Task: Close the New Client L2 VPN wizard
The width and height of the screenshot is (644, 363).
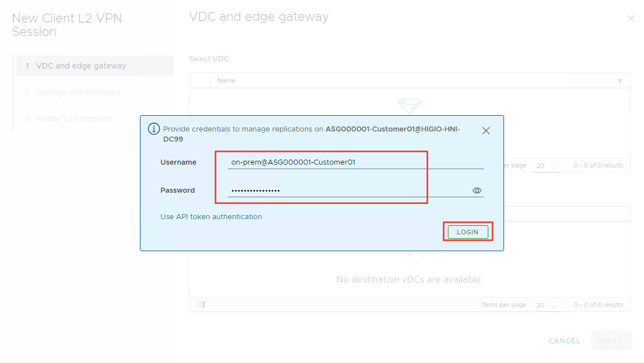Action: (631, 19)
